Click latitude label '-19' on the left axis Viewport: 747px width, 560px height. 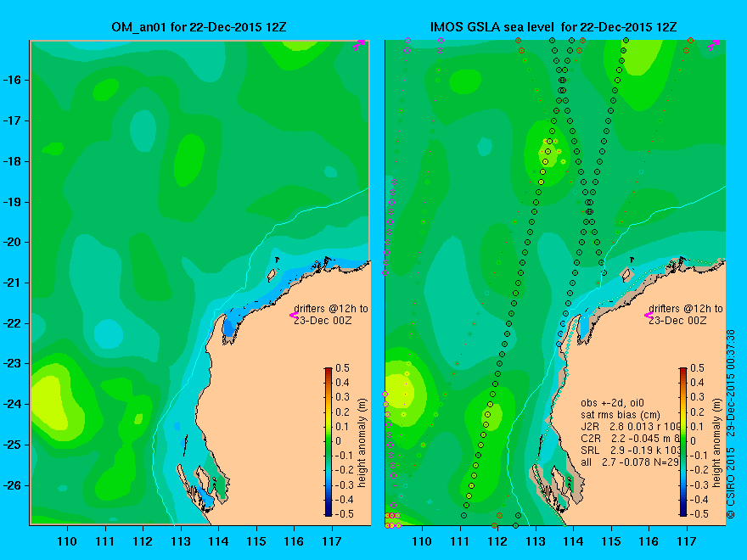(13, 201)
